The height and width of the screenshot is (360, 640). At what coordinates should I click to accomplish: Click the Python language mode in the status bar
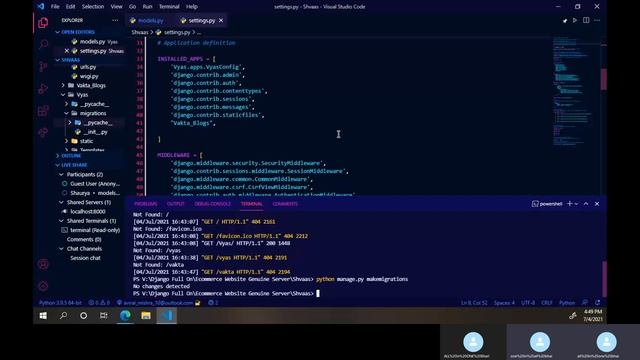[x=567, y=302]
